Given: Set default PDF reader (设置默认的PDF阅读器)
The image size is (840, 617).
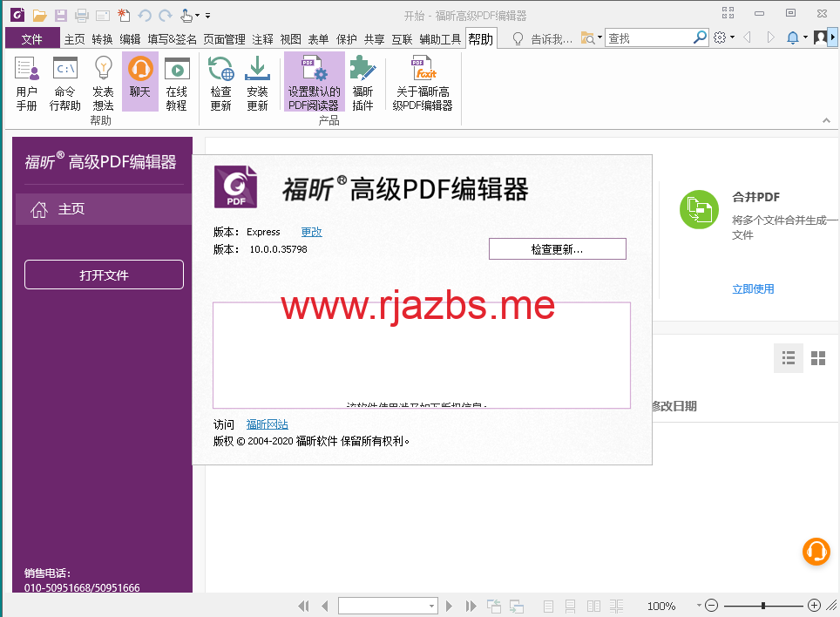Looking at the screenshot, I should (314, 81).
